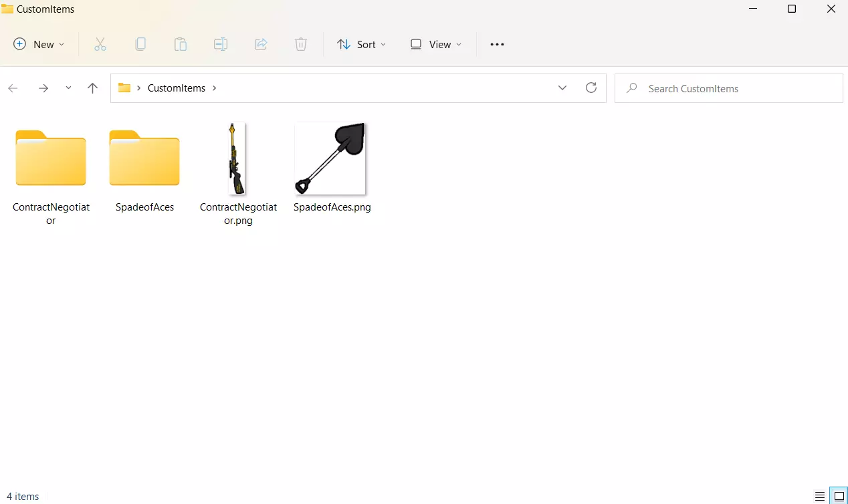Click the ContractNegotiator folder name label
The width and height of the screenshot is (848, 504).
[x=51, y=214]
